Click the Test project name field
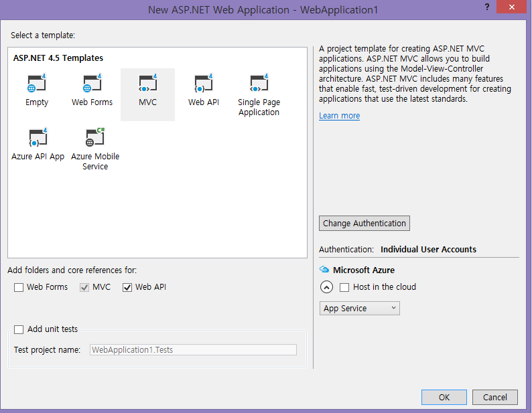The image size is (532, 413). 193,349
